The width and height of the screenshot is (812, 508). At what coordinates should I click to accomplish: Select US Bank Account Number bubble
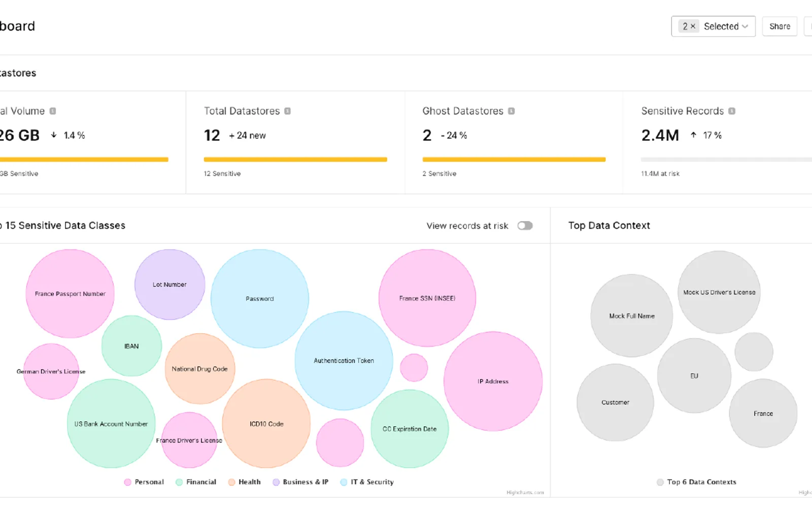coord(111,424)
